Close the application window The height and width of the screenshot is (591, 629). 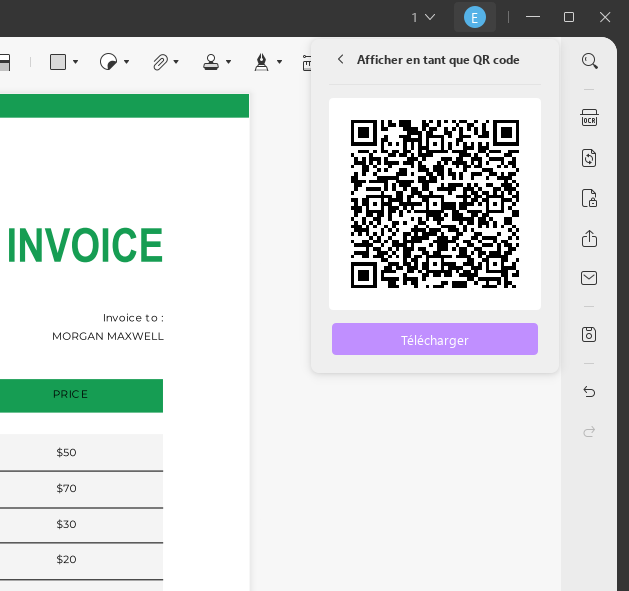click(x=605, y=17)
